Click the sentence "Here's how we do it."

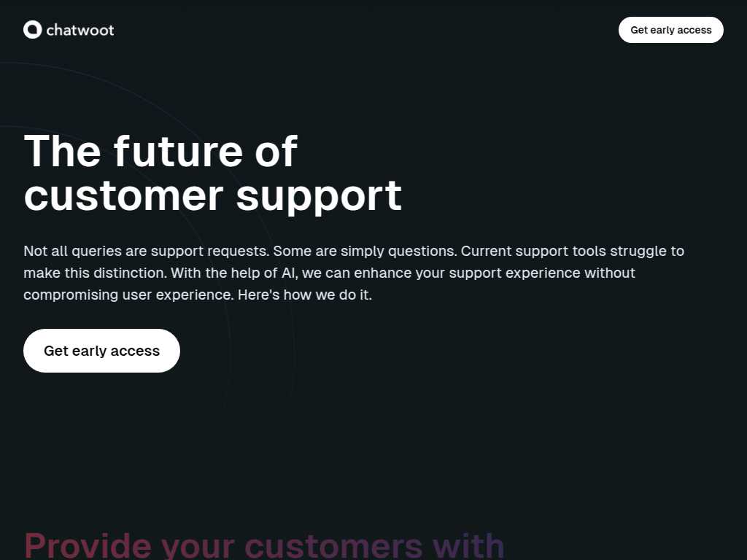click(x=305, y=295)
